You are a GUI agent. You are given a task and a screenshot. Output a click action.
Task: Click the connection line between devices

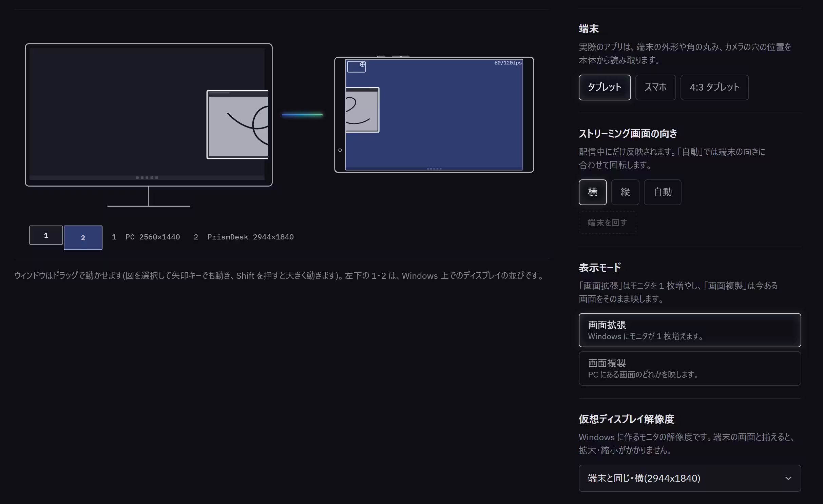coord(302,115)
